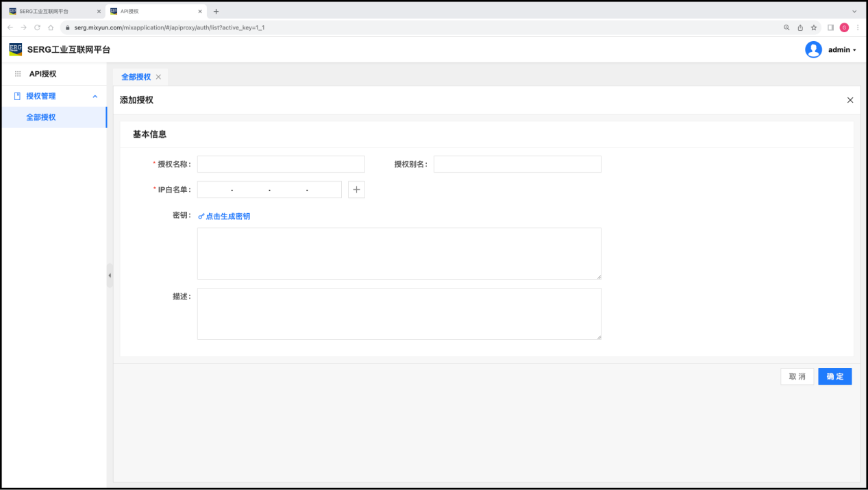The width and height of the screenshot is (868, 490).
Task: Click the browser reload icon
Action: tap(37, 27)
